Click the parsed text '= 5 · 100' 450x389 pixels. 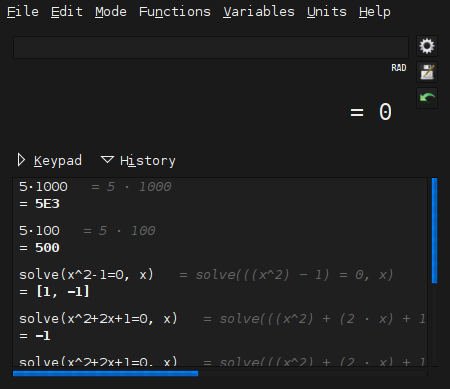[119, 231]
